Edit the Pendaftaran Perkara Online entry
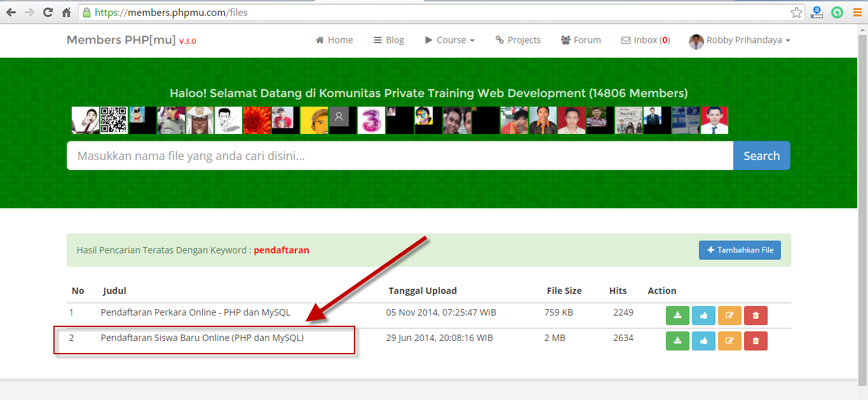Screen dimensions: 868x400 coord(729,315)
